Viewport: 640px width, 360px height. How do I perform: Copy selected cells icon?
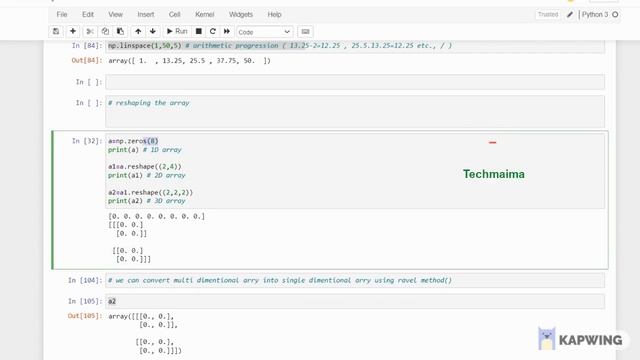(x=105, y=31)
